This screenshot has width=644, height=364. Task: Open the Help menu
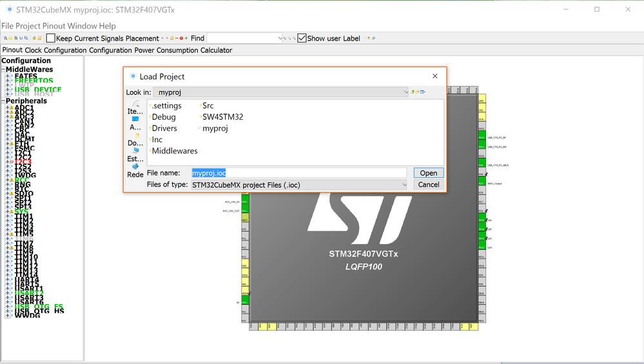coord(107,26)
